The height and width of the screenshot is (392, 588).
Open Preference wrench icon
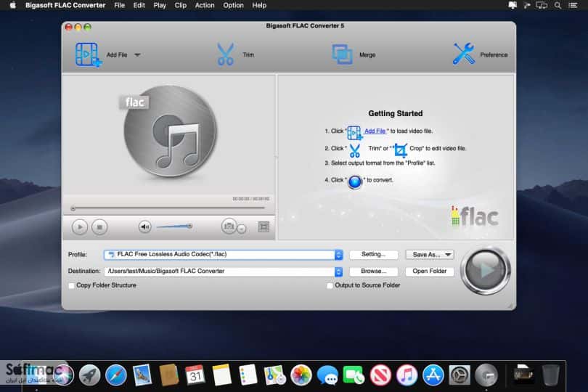click(x=464, y=54)
